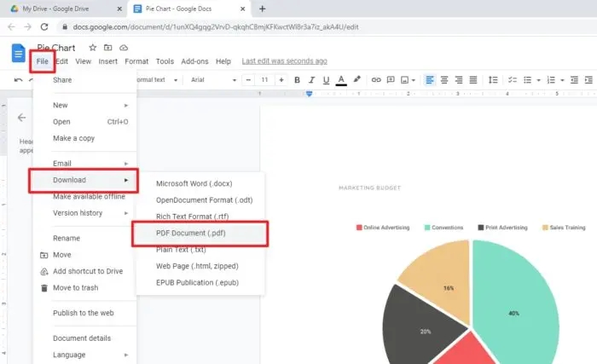
Task: Apply numbered list
Action: coord(551,80)
